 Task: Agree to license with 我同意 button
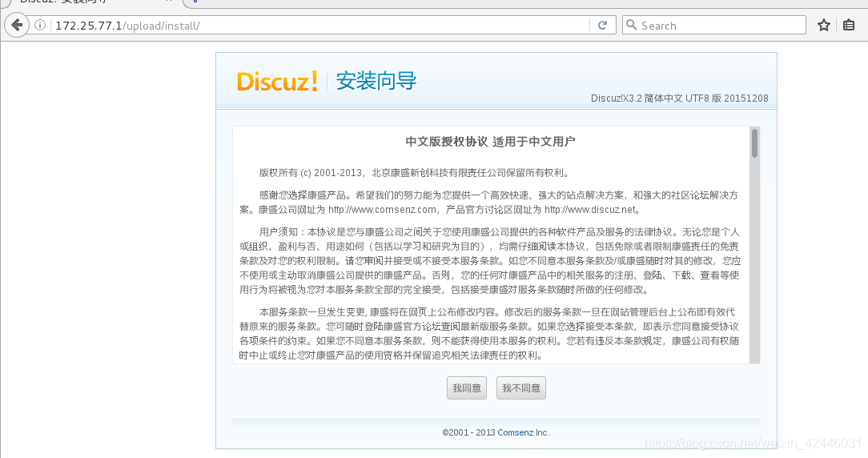[467, 388]
